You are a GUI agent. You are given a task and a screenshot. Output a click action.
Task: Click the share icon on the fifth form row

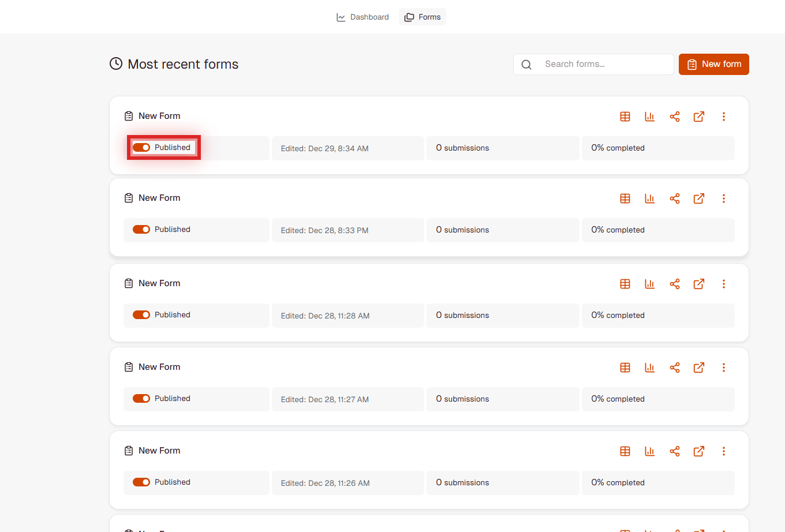tap(674, 451)
